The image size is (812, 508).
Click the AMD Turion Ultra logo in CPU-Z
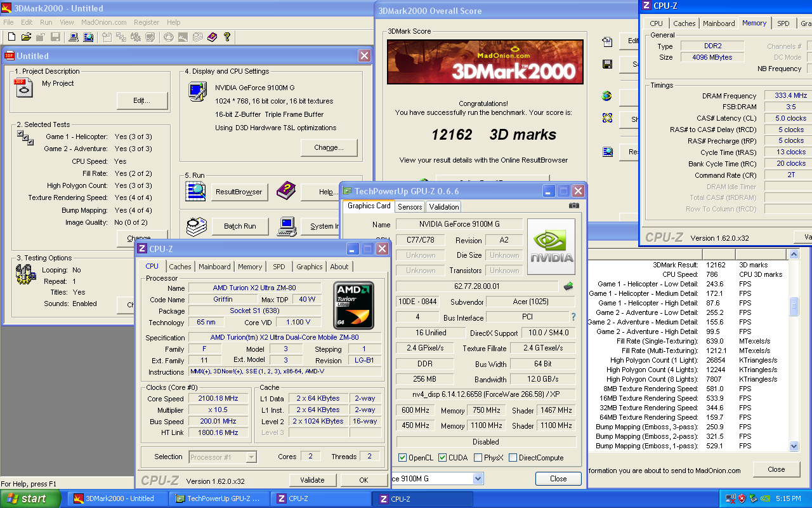353,306
